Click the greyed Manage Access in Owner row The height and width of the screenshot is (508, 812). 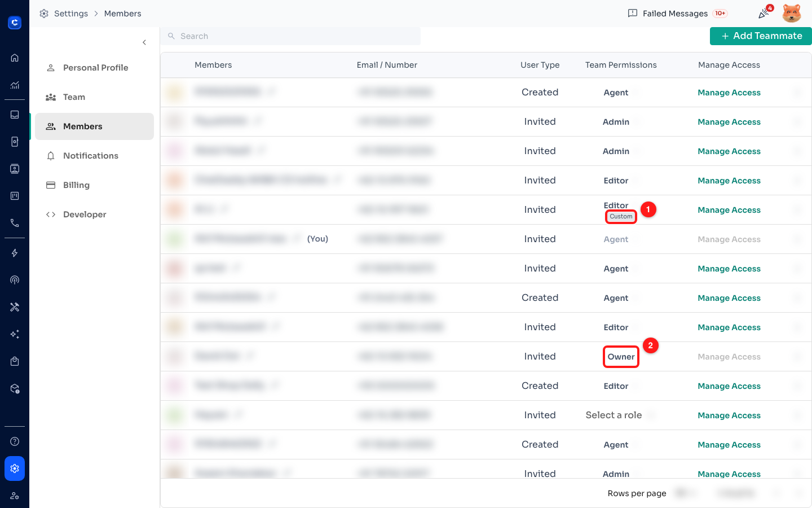729,357
